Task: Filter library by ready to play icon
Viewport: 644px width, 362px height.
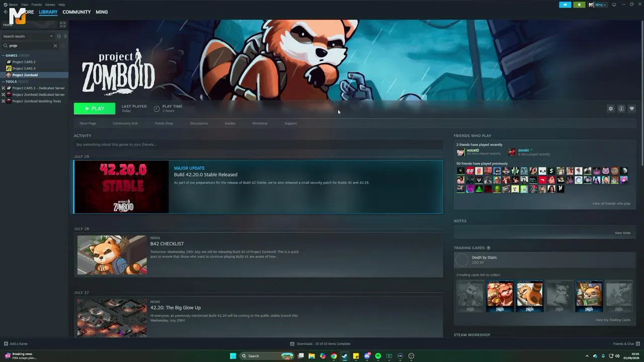Action: (65, 36)
